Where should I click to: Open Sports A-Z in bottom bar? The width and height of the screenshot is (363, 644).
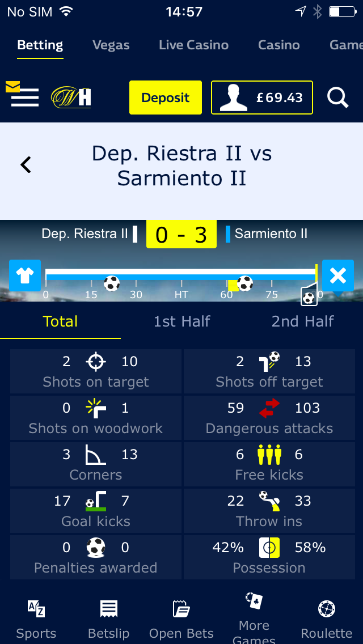[36, 618]
